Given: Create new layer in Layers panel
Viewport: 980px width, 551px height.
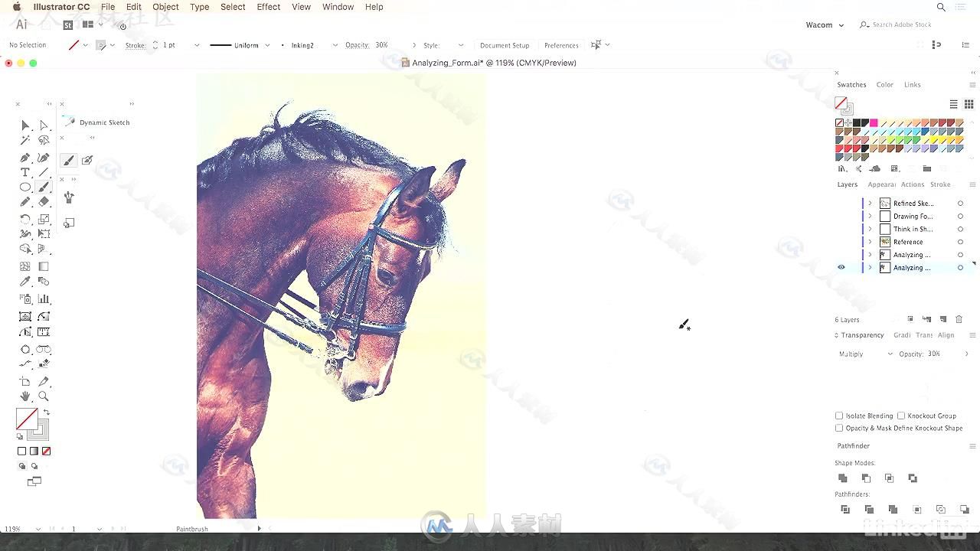Looking at the screenshot, I should 943,319.
